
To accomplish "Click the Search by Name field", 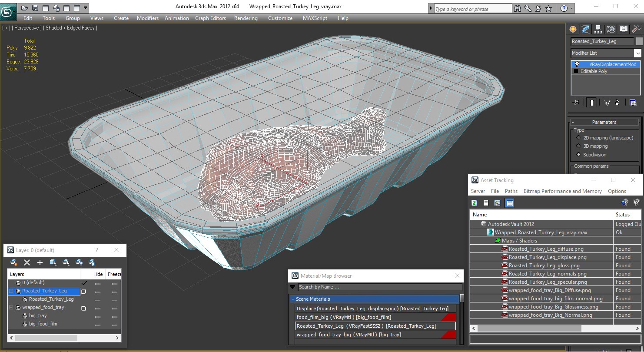I will [x=380, y=287].
